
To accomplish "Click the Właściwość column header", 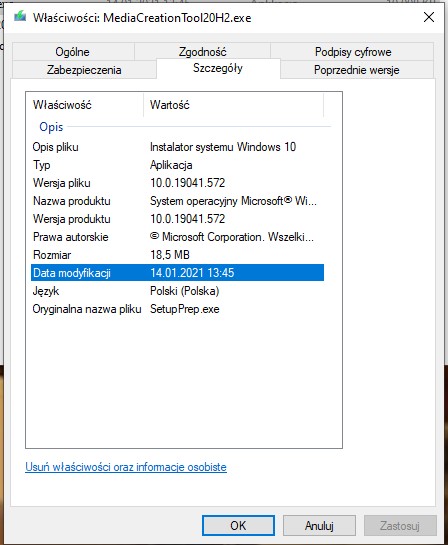I will (x=84, y=105).
